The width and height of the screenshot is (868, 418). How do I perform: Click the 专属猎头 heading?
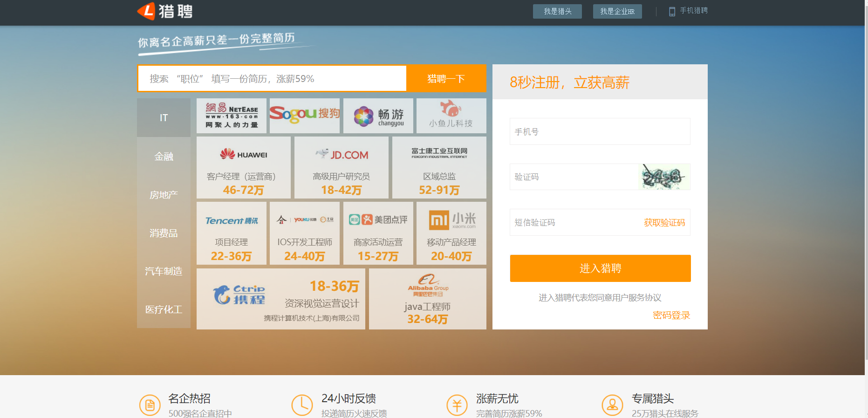tap(653, 399)
